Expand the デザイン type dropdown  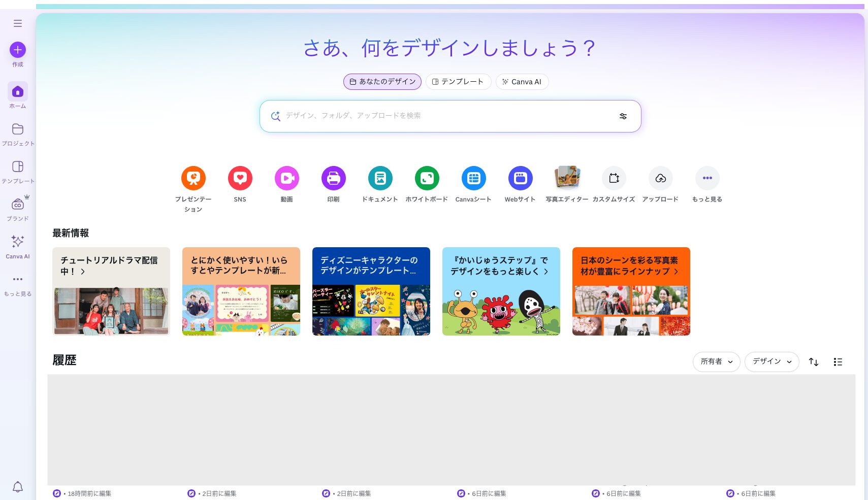pos(771,361)
